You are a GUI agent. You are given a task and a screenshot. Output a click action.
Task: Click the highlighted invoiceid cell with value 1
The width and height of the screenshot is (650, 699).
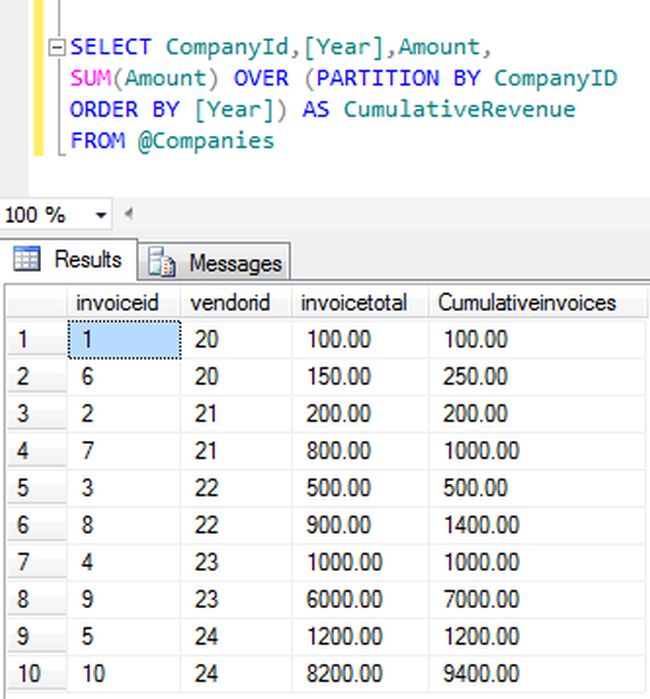(x=124, y=339)
